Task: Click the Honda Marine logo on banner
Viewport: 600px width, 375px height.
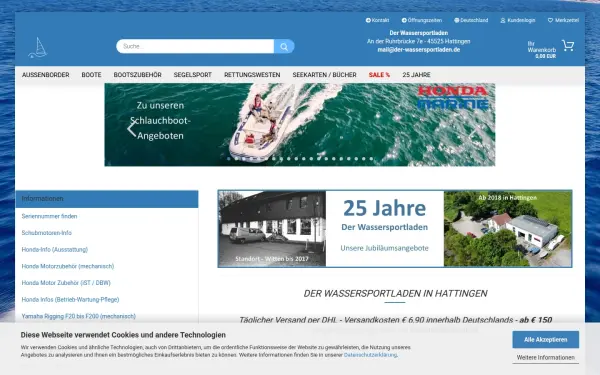Action: [x=453, y=98]
